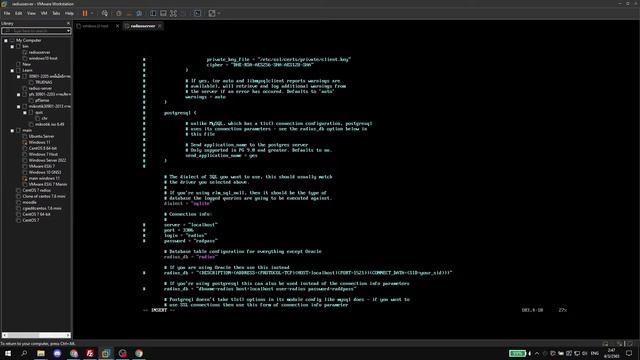Select the moodle virtual machine
This screenshot has width=640, height=360.
point(29,202)
